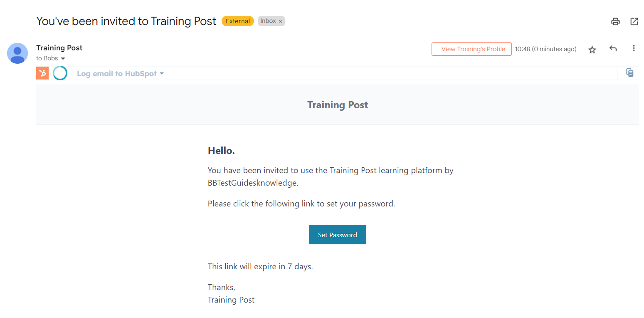
Task: Click the email subject line
Action: (x=126, y=21)
